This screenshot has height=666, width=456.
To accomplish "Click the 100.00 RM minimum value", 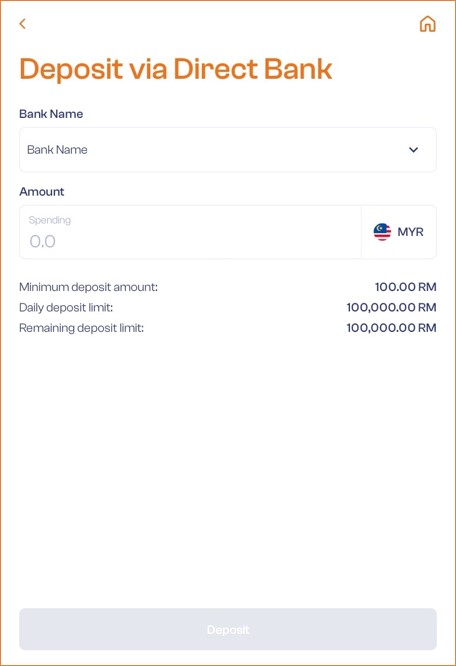I will pos(405,287).
